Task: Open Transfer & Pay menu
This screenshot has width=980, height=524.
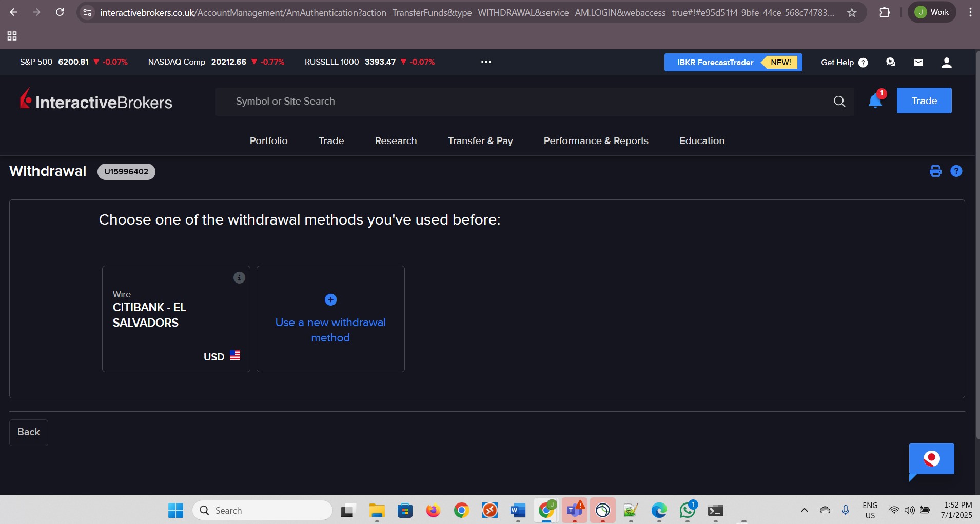Action: (480, 141)
